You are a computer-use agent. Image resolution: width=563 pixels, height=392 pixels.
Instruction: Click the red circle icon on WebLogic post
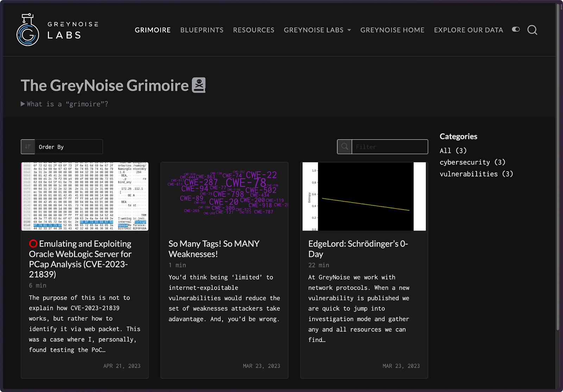pos(33,244)
